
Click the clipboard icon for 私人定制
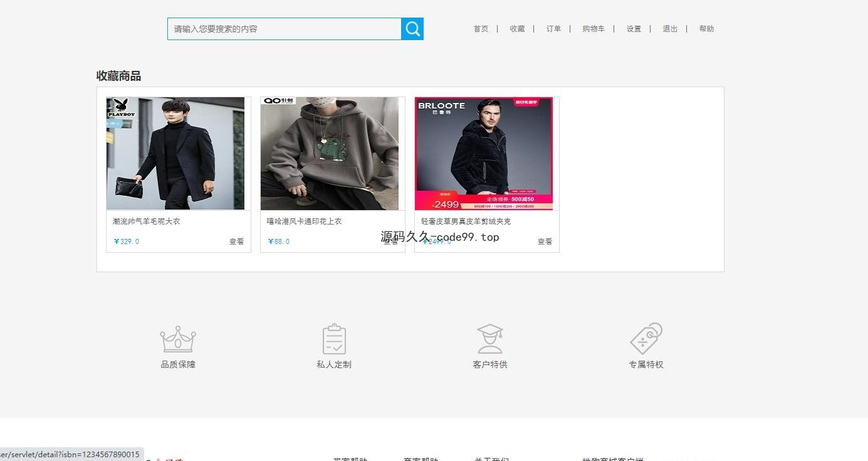point(334,339)
